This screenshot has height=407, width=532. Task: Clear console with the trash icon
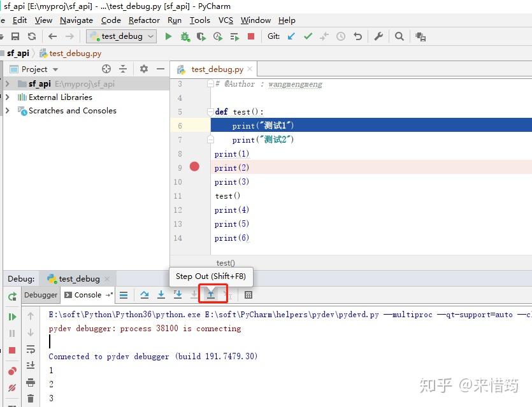coord(31,398)
